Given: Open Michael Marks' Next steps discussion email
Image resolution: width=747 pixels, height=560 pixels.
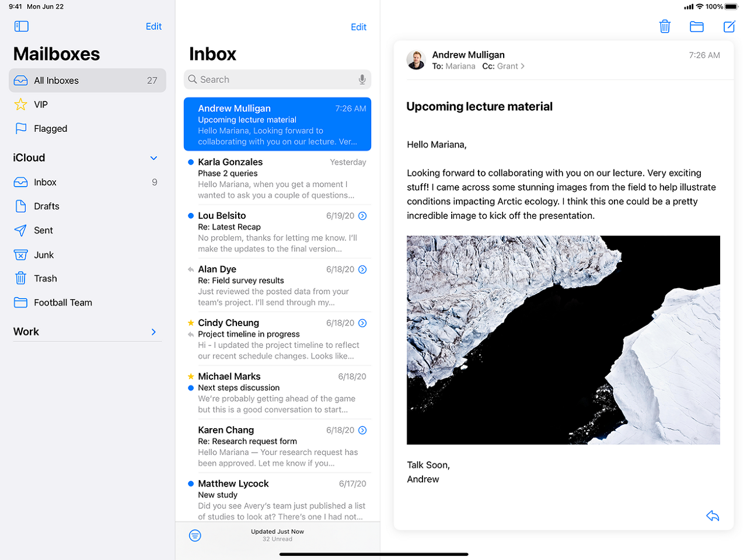Looking at the screenshot, I should (277, 393).
